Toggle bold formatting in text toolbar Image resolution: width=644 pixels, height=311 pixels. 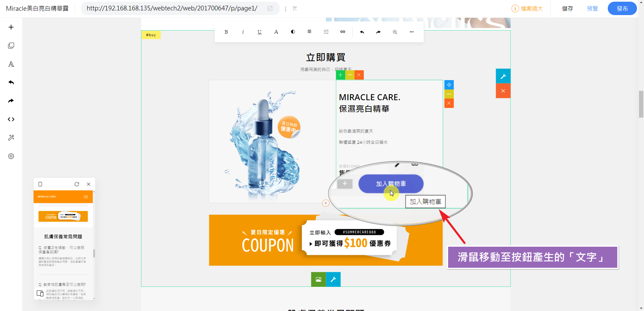(x=226, y=32)
